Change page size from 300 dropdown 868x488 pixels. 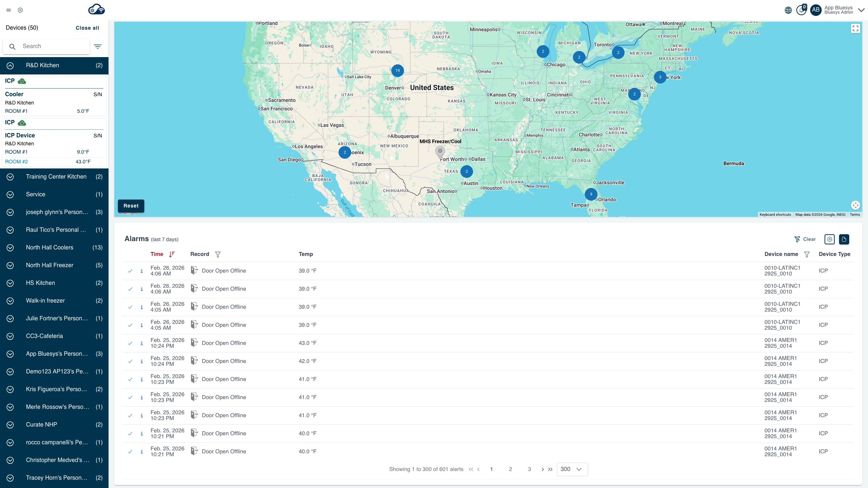572,469
